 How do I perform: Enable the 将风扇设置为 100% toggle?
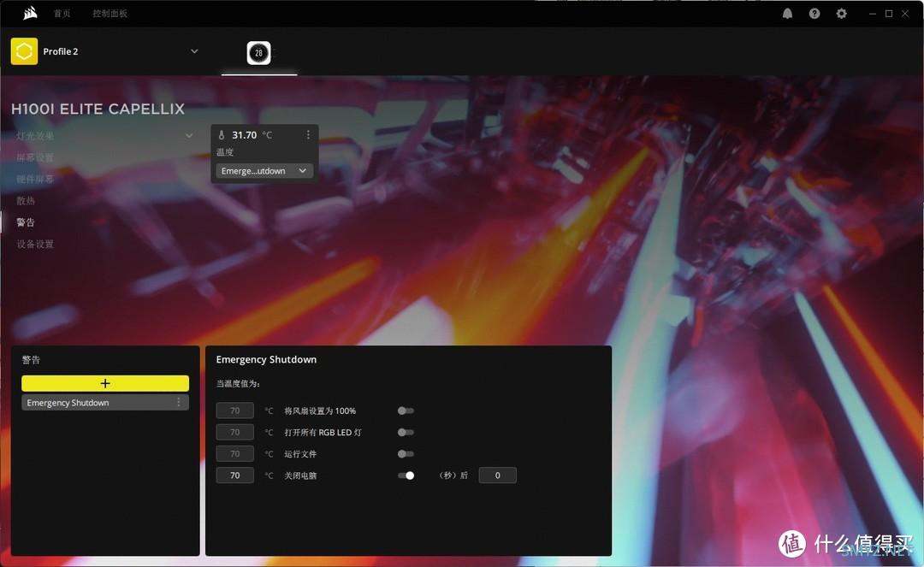tap(406, 410)
